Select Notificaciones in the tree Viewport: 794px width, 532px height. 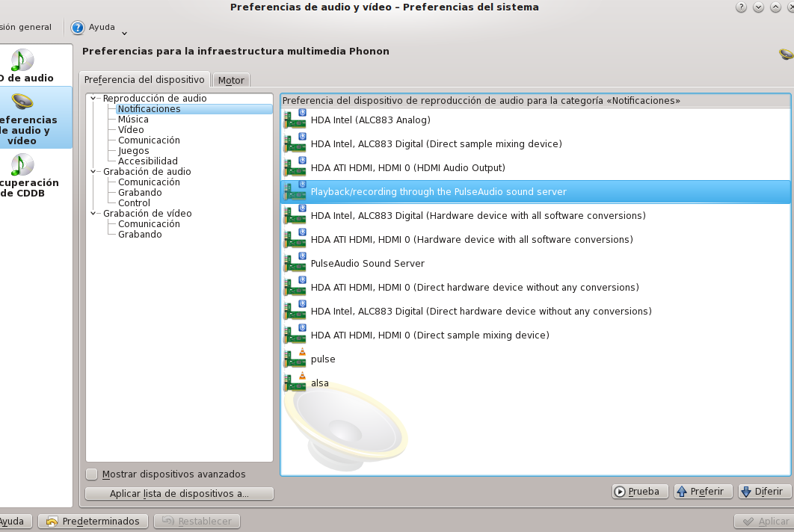tap(149, 109)
